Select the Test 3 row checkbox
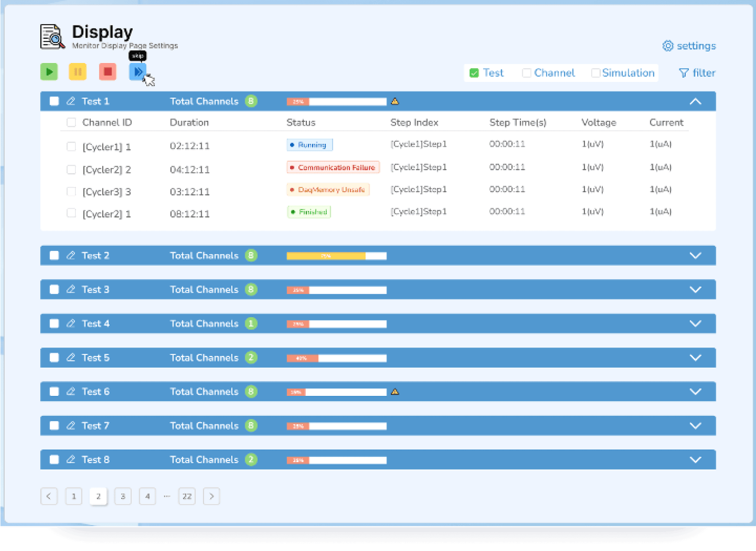Image resolution: width=756 pixels, height=551 pixels. coord(54,289)
